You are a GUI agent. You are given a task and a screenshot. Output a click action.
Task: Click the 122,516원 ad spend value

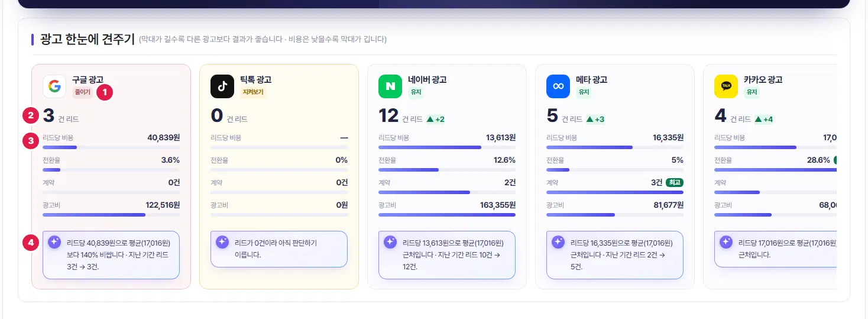[x=163, y=205]
